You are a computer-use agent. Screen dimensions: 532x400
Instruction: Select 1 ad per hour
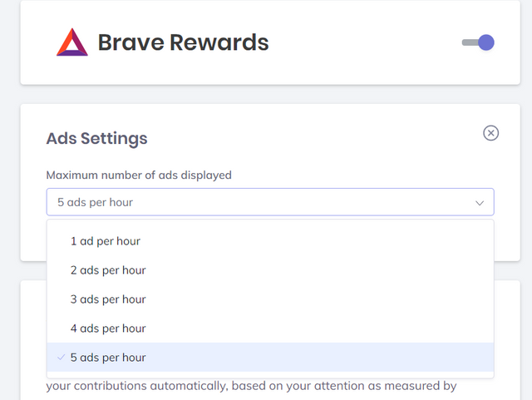tap(270, 241)
